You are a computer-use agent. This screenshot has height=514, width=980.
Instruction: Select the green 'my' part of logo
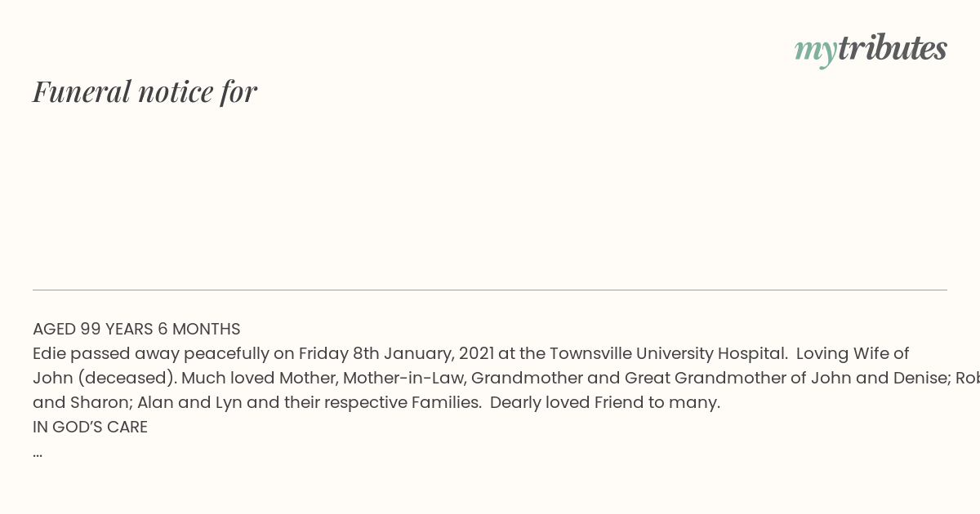[x=815, y=52]
